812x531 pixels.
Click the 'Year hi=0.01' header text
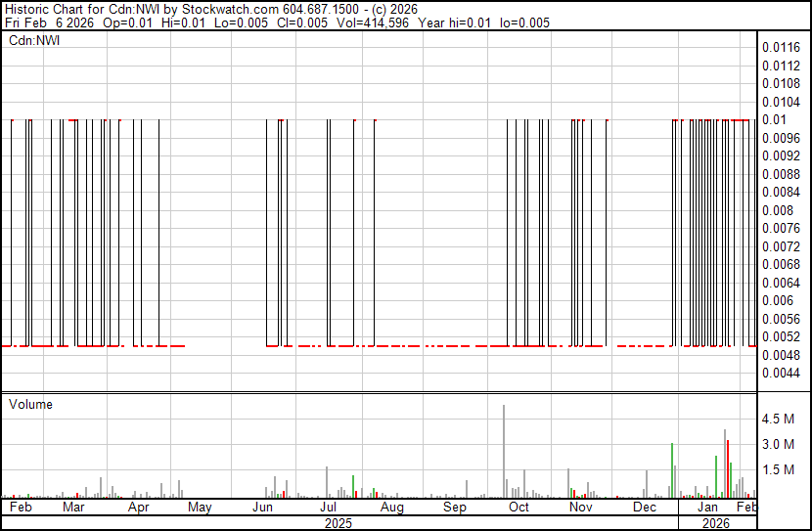pyautogui.click(x=454, y=22)
